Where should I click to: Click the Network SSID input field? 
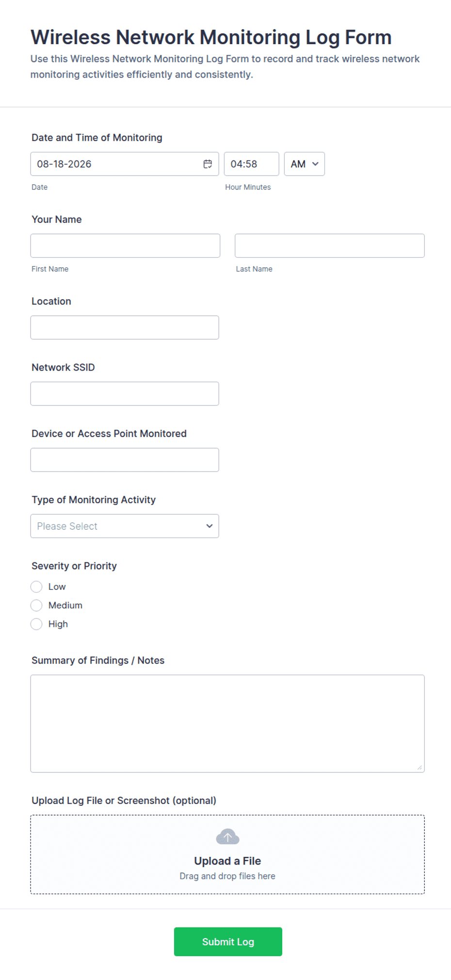tap(125, 394)
